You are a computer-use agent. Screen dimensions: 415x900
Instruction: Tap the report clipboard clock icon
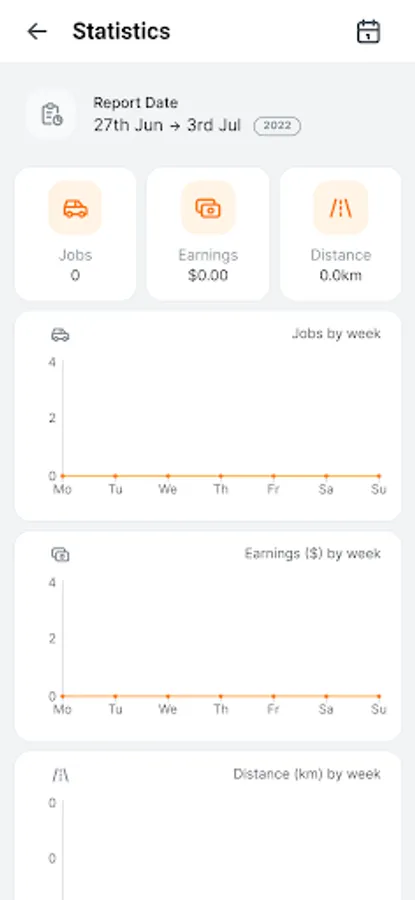point(51,114)
